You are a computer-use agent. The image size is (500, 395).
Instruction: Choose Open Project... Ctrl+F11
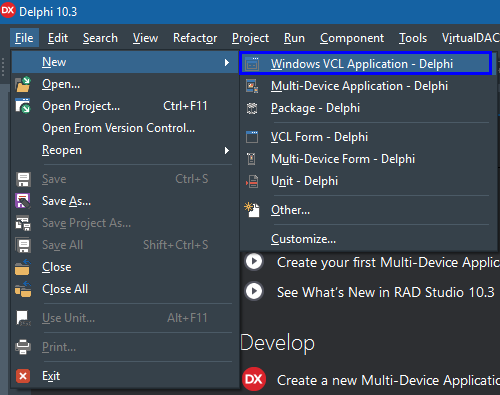125,106
